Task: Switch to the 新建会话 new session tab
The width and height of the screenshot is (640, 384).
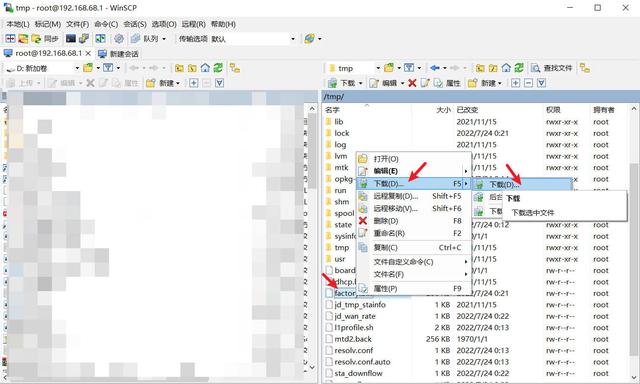Action: coord(119,53)
